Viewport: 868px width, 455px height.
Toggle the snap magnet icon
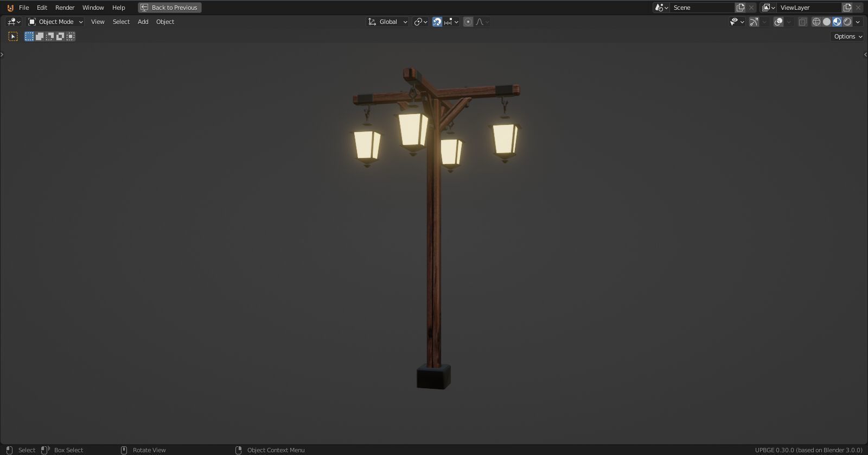(x=437, y=22)
